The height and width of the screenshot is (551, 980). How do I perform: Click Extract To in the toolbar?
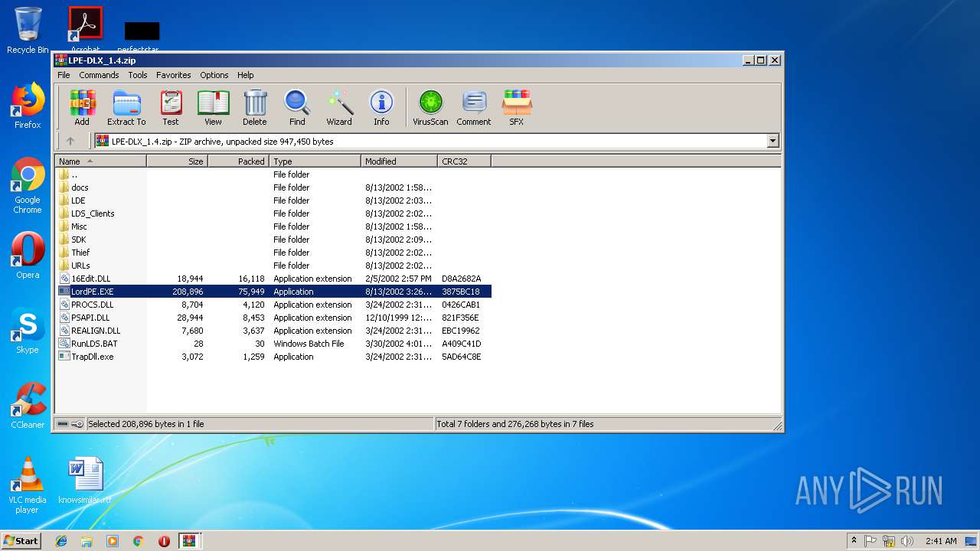[126, 107]
